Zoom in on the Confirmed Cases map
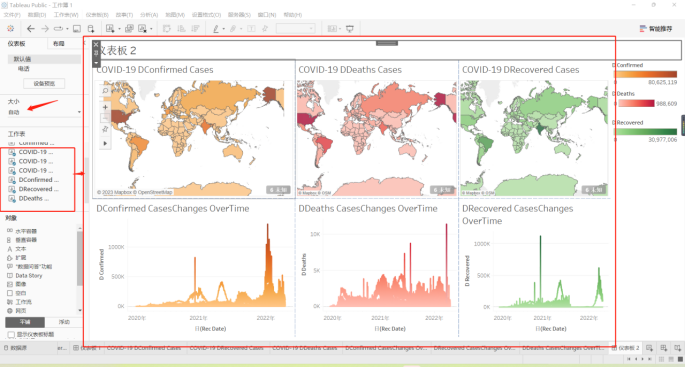 click(x=105, y=107)
